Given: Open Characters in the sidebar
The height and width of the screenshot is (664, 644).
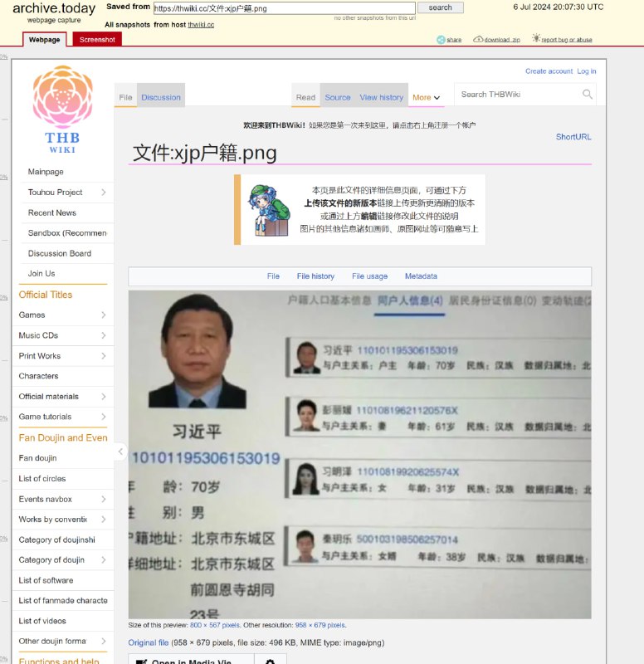Looking at the screenshot, I should click(x=38, y=376).
